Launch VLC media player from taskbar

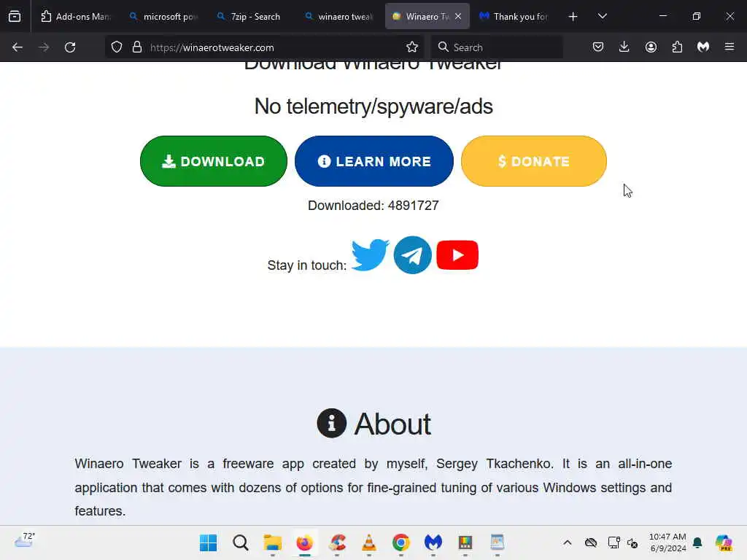(x=368, y=542)
